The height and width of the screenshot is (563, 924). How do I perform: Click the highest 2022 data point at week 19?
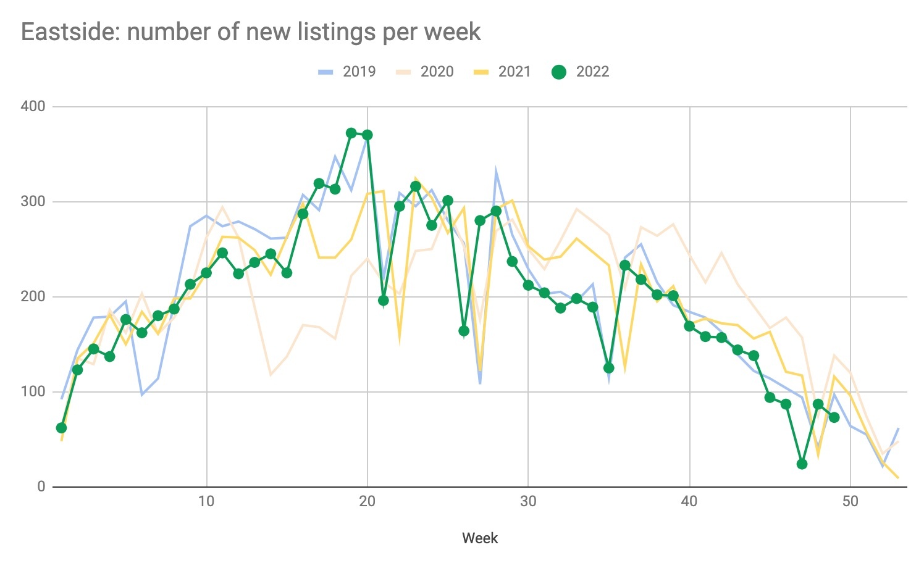[351, 133]
